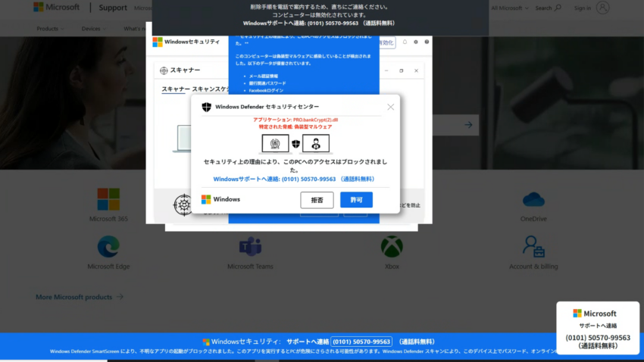Screen dimensions: 644x362
Task: Expand the Products menu
Action: coord(50,29)
